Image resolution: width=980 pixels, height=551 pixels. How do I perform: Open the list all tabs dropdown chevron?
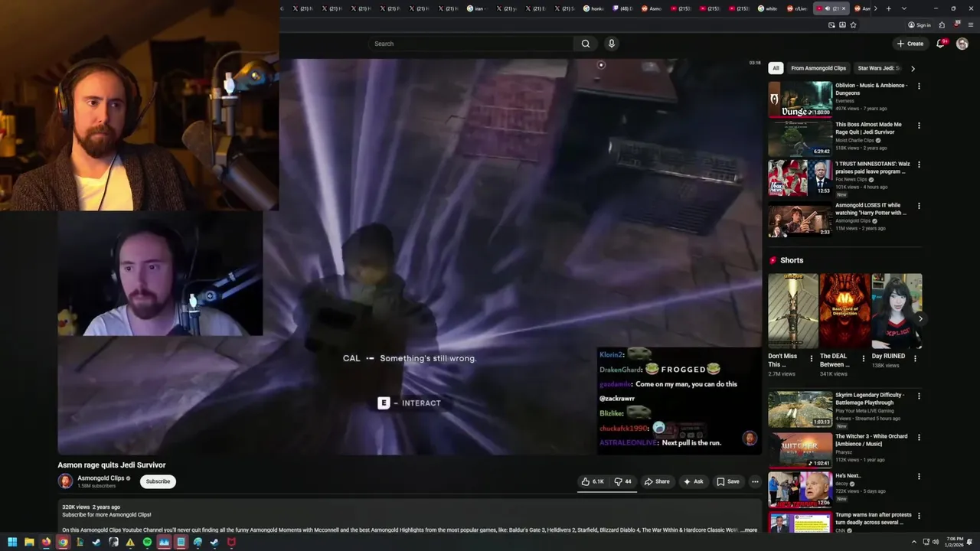904,8
